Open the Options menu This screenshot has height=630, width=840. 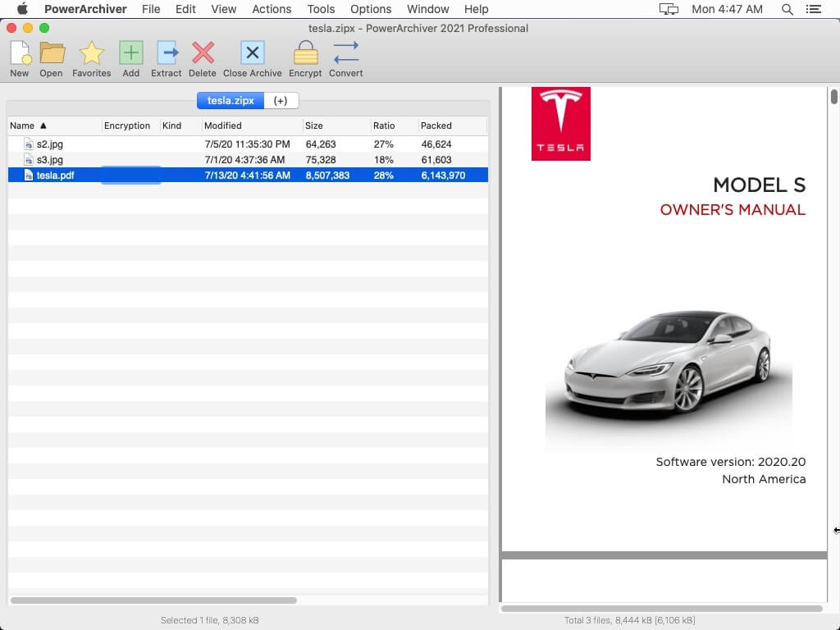[x=371, y=9]
